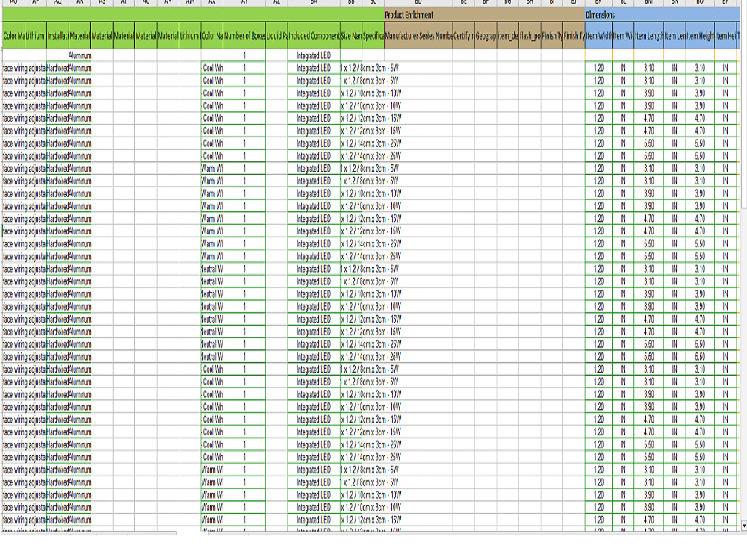Click the Size Nam column header
747x560 pixels.
[351, 35]
